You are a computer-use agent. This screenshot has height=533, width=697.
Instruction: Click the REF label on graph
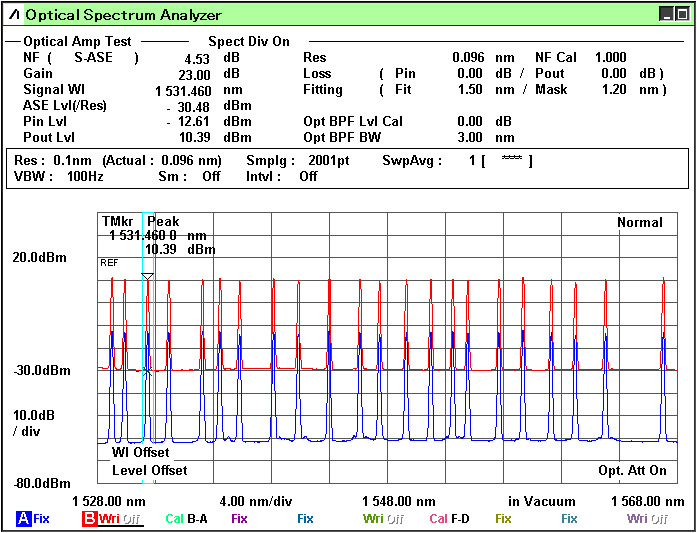pyautogui.click(x=109, y=263)
